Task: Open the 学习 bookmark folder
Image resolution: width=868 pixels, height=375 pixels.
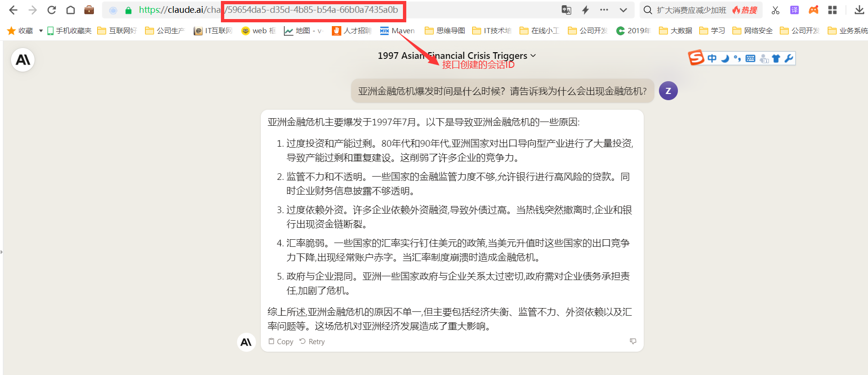Action: click(712, 31)
